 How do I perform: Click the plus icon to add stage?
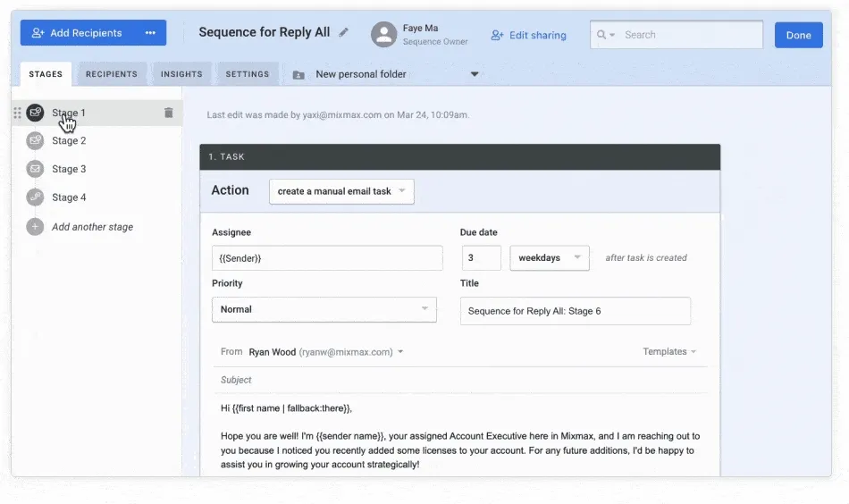35,227
